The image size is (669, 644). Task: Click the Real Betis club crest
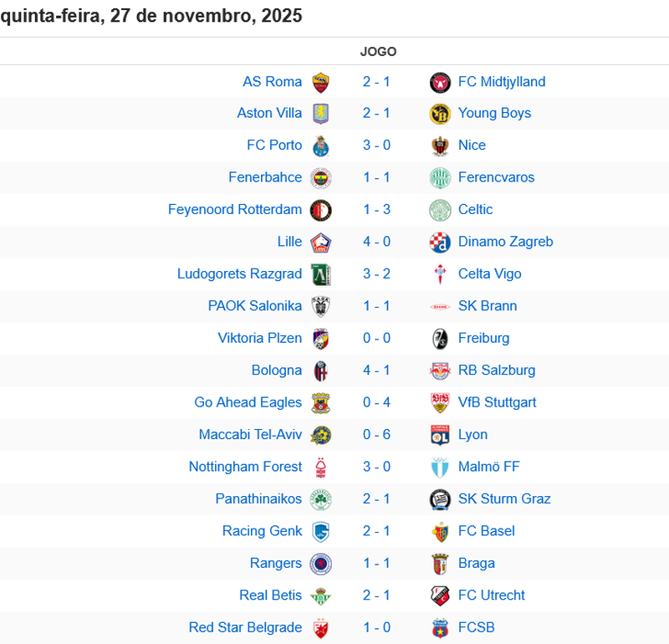pos(321,595)
